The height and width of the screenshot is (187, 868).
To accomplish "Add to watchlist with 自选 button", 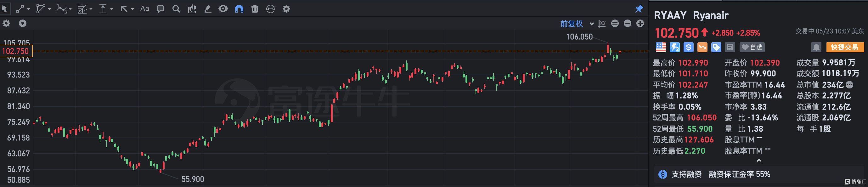I will click(752, 47).
